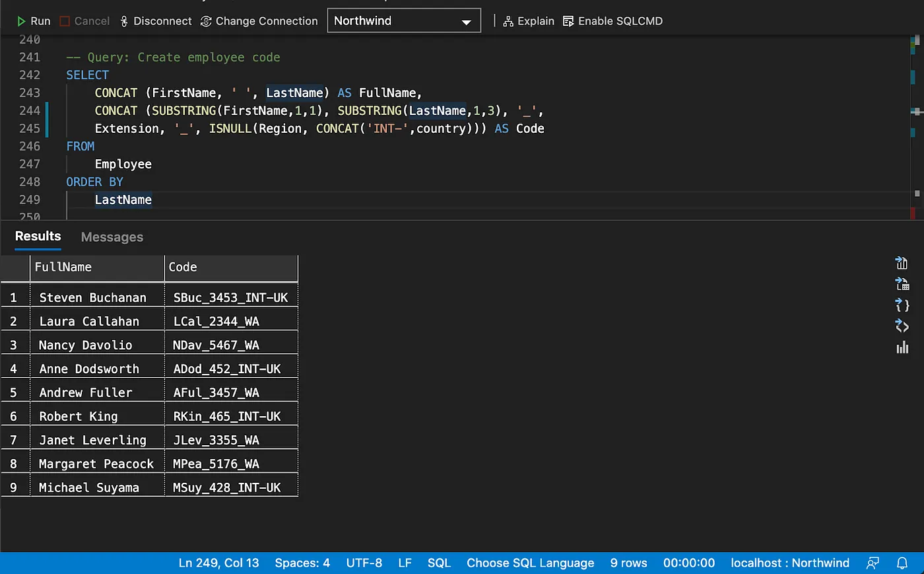
Task: Select code cell MSuy_428_INT-UK
Action: [231, 488]
